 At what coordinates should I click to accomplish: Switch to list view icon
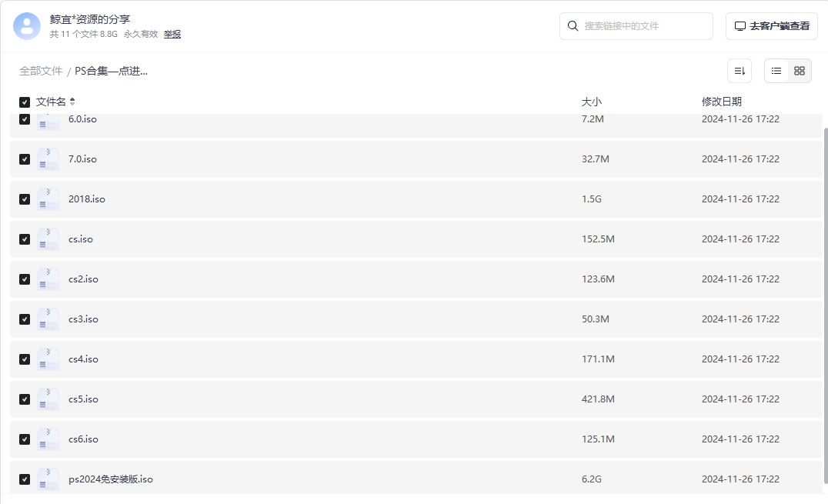tap(776, 71)
